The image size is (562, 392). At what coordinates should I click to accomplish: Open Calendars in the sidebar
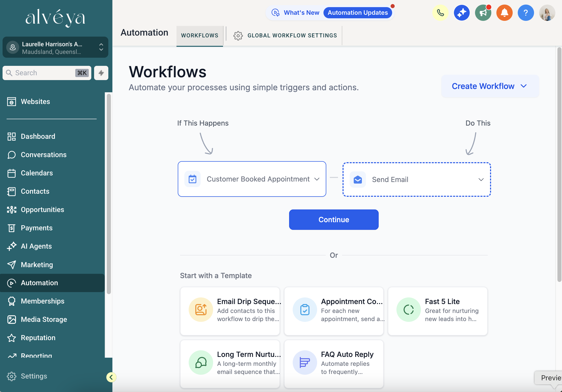[x=52, y=173]
